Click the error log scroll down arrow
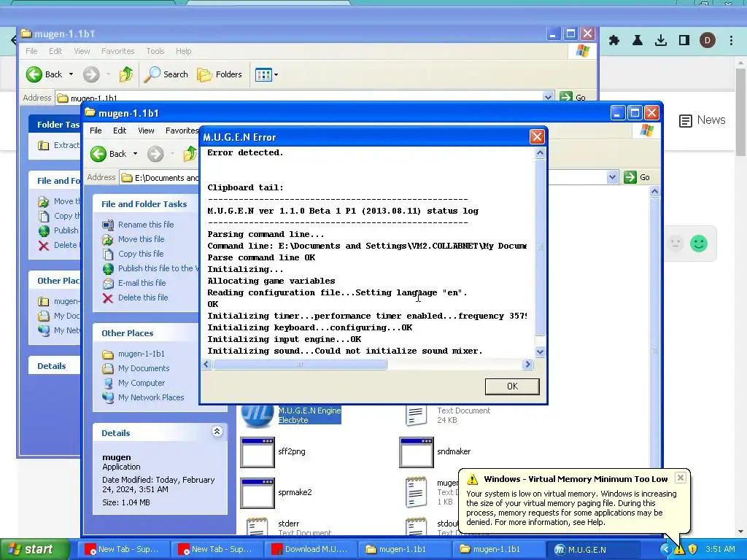 click(540, 352)
